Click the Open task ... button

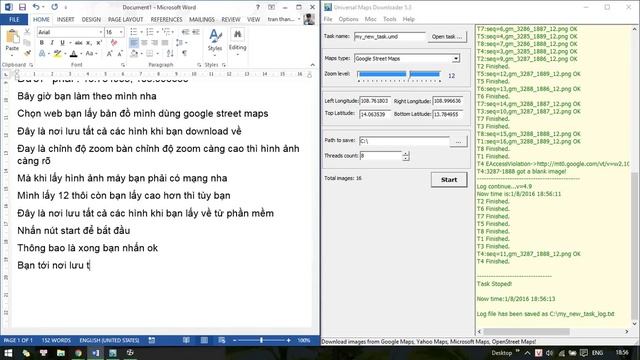(447, 36)
